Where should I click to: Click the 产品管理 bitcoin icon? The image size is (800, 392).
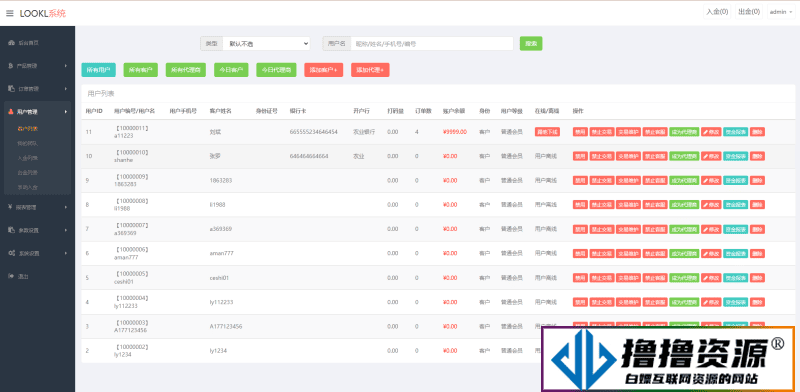(x=11, y=66)
